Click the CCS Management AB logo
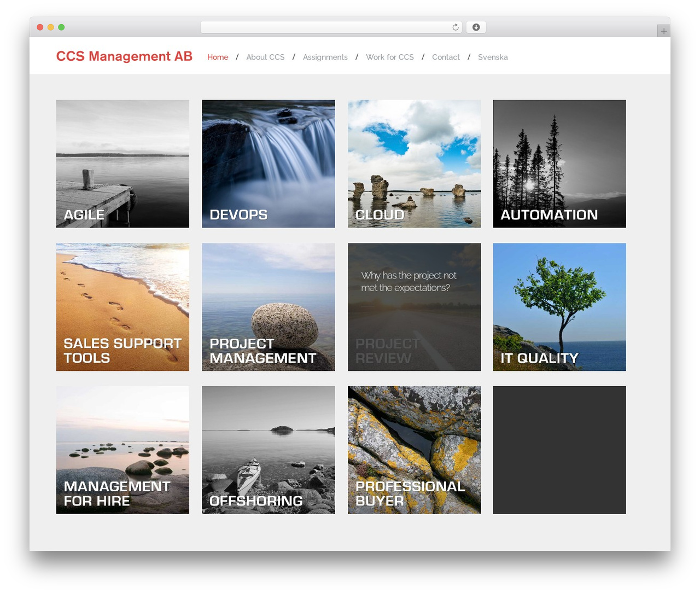 point(124,56)
